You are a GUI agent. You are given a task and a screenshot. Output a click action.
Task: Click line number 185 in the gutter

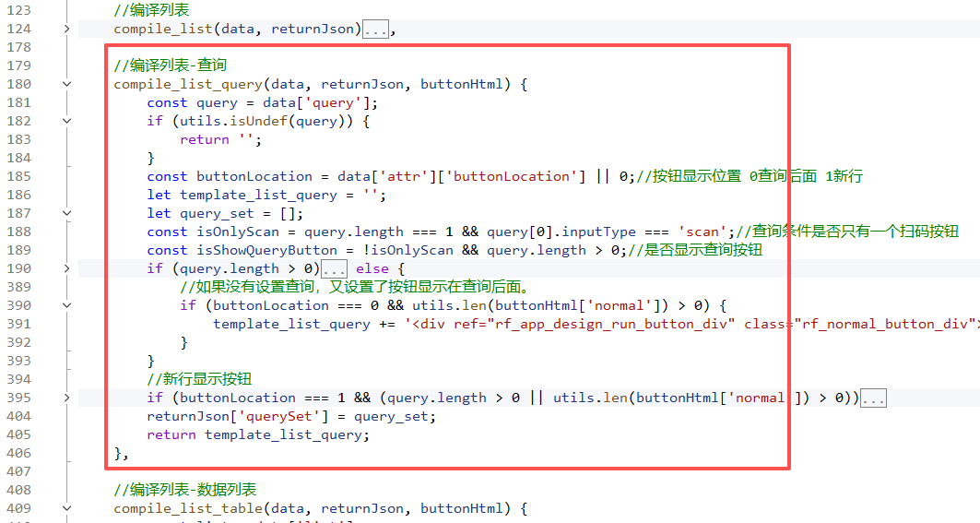point(18,176)
